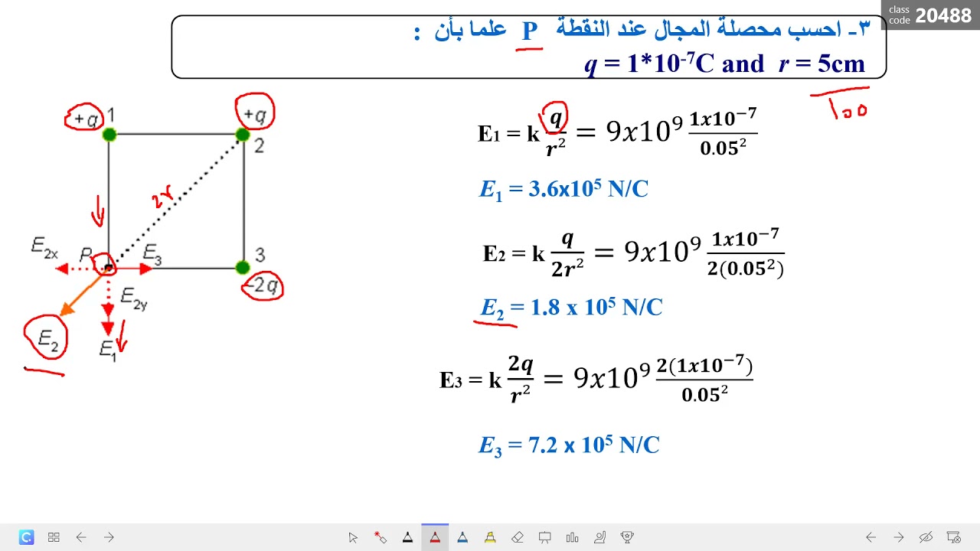
Task: Click the green charge point labeled 3
Action: coord(243,267)
